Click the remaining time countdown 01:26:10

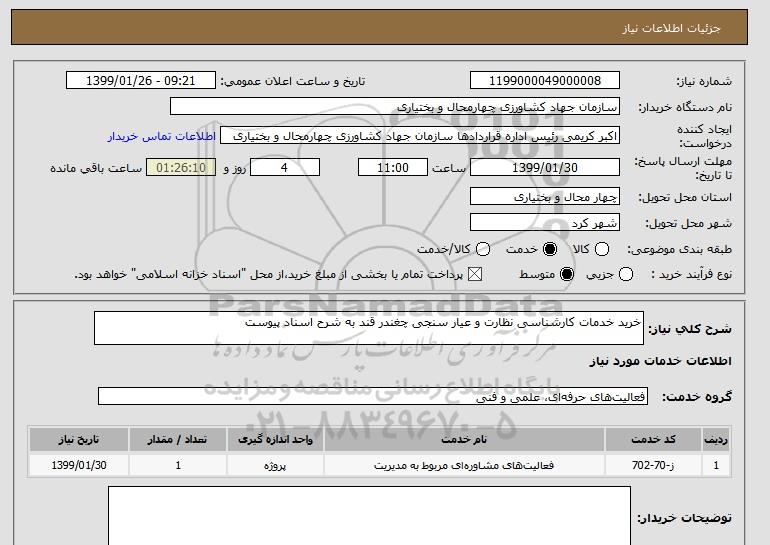pyautogui.click(x=181, y=167)
